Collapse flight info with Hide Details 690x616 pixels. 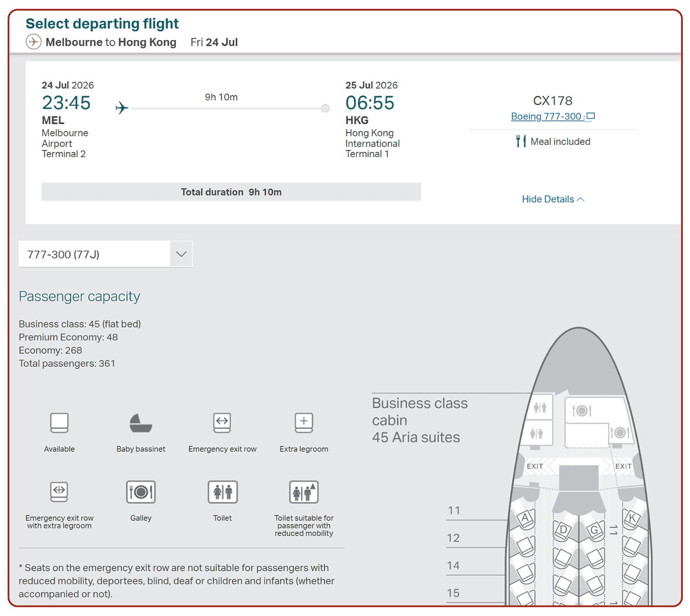coord(553,199)
